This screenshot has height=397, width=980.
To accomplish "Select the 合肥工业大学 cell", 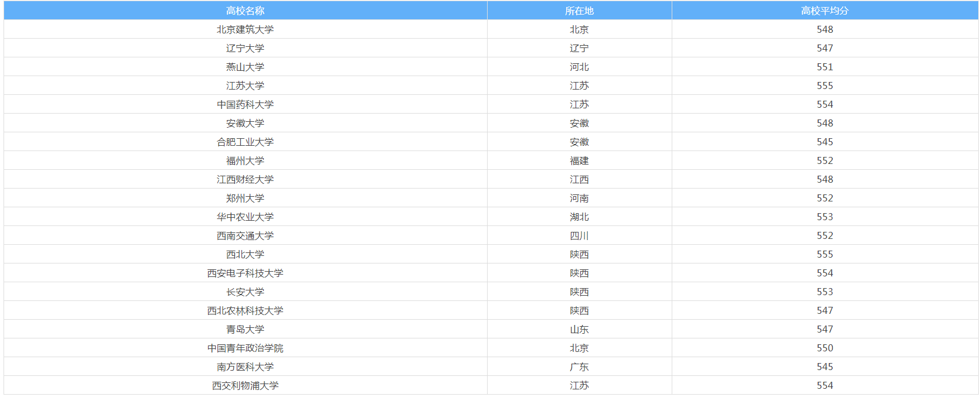I will (x=245, y=142).
